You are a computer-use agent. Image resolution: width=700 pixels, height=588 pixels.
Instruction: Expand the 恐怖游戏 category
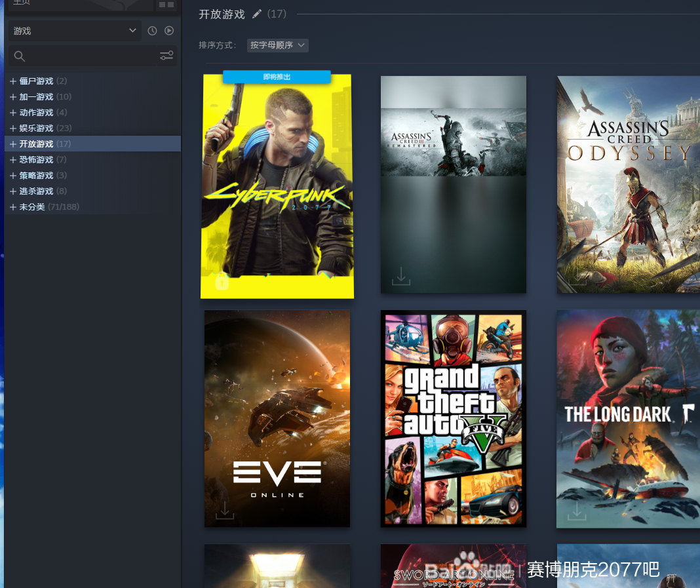pos(13,160)
